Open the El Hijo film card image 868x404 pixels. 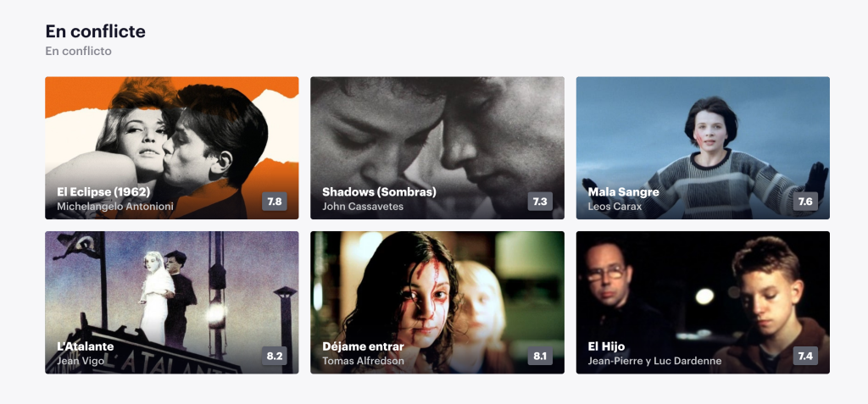tap(703, 292)
